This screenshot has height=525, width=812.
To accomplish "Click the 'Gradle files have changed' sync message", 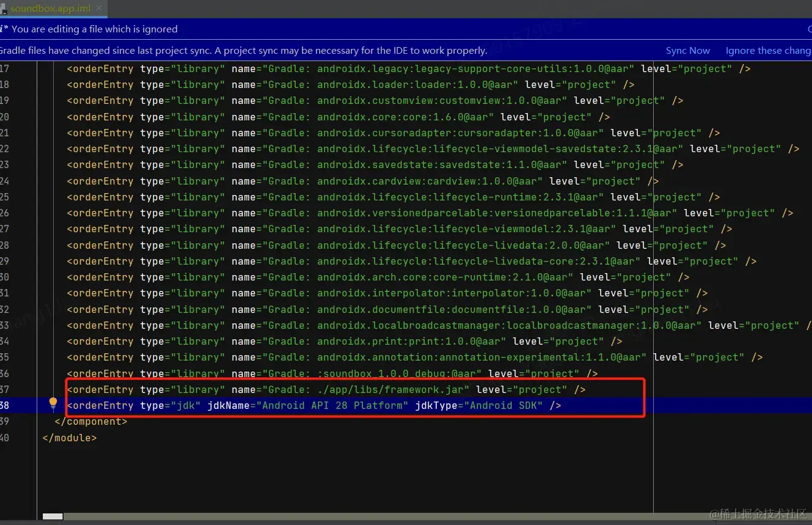I will pos(244,51).
